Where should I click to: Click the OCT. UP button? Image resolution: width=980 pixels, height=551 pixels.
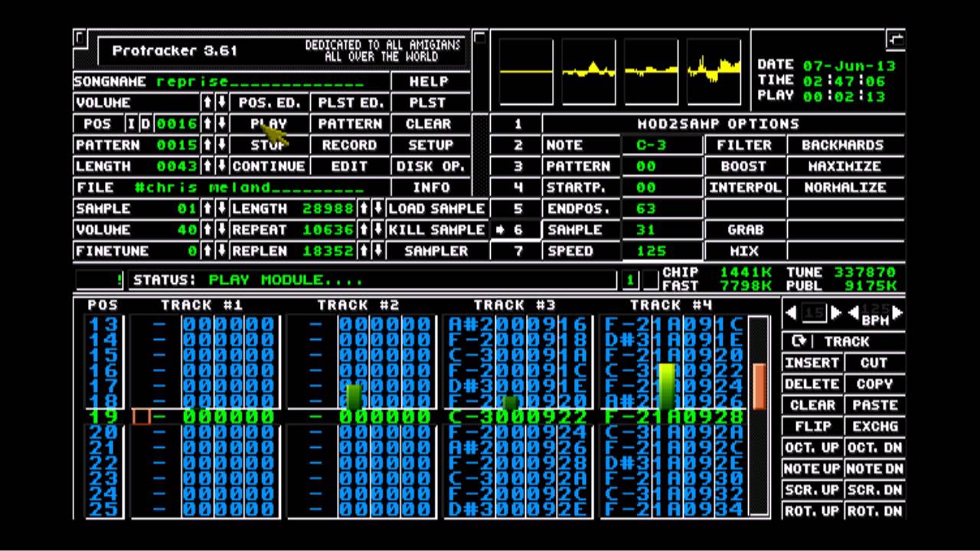tap(812, 447)
